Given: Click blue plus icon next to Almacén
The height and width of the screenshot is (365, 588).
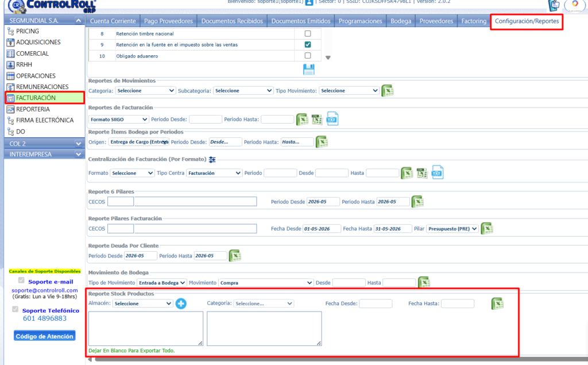Looking at the screenshot, I should pos(181,303).
